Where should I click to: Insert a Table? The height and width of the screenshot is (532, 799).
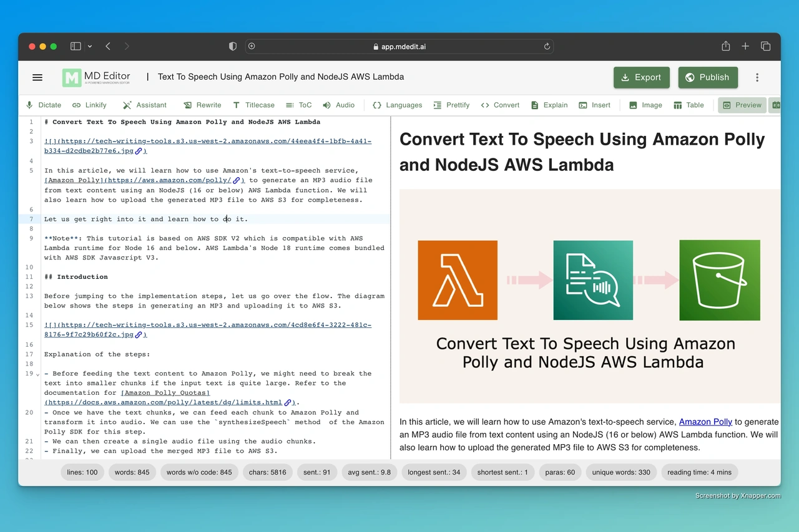tap(689, 105)
